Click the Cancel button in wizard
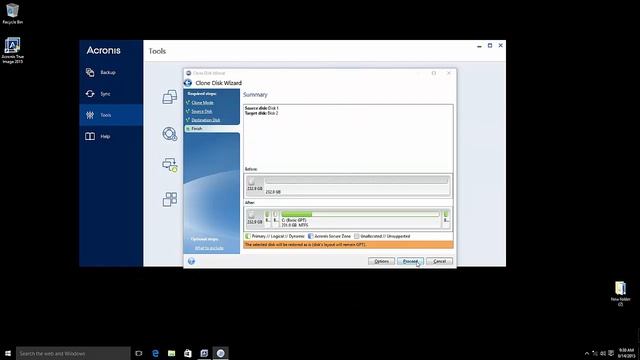 (440, 261)
